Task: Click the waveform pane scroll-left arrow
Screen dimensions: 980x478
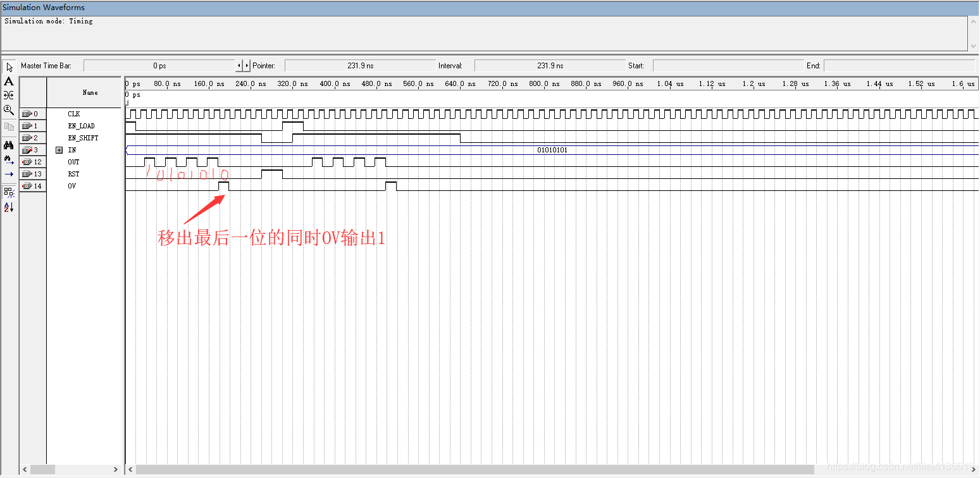Action: point(131,470)
